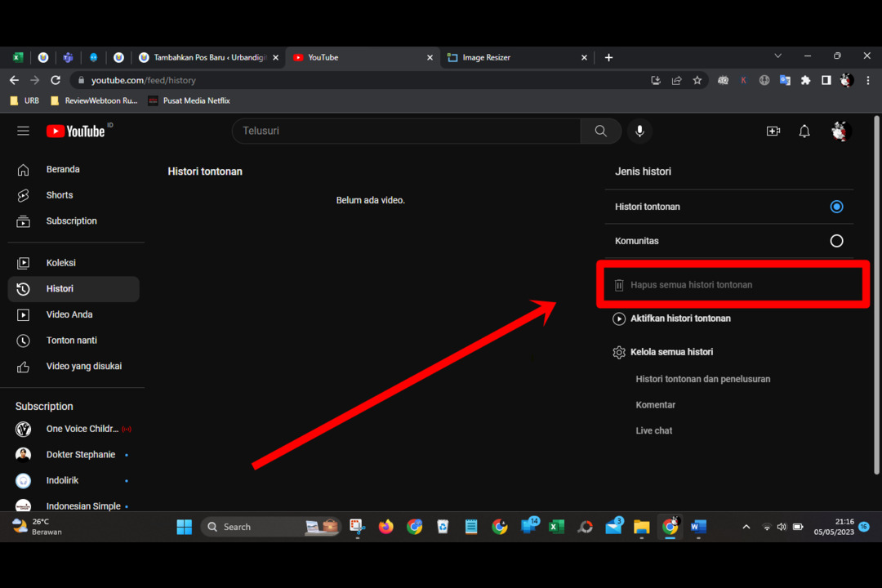Open Indolirik channel subscription
Screen dimensions: 882x588
pos(73,480)
